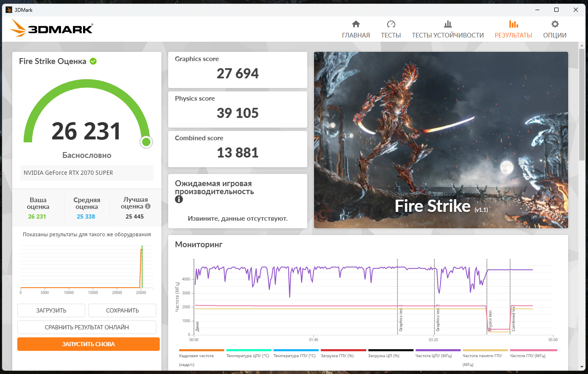Select the ТЕСТЫ УСТОЙЧИВОСТИ chart icon

[448, 24]
